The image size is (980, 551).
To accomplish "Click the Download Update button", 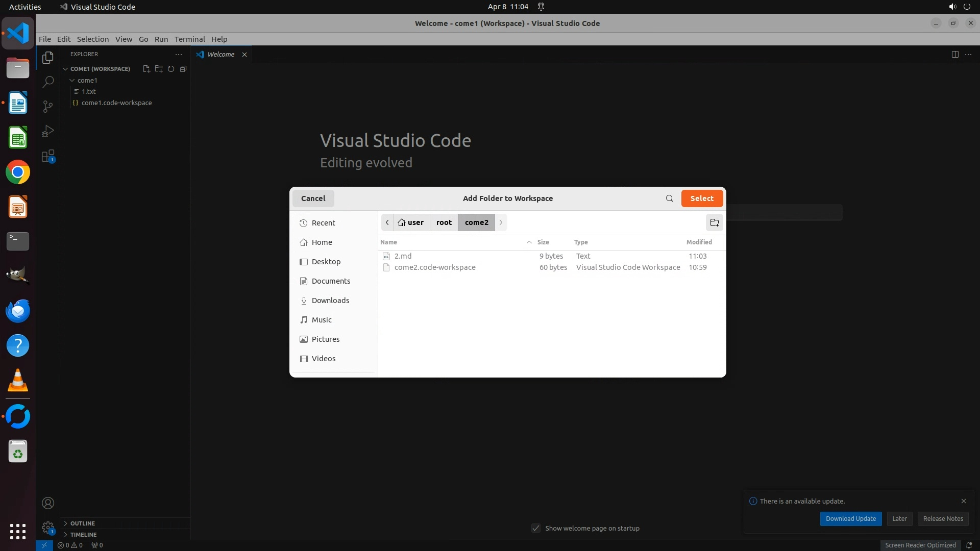I will click(x=850, y=518).
